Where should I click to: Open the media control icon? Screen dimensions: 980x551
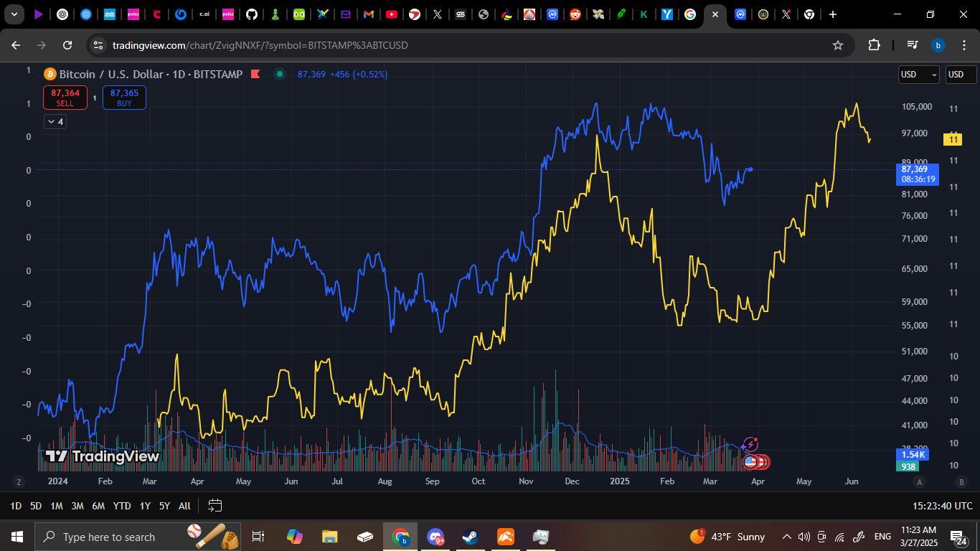coord(913,45)
